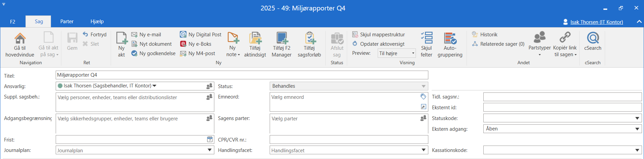This screenshot has height=159, width=644.
Task: Open the Preview position dropdown Til højre
Action: click(397, 53)
